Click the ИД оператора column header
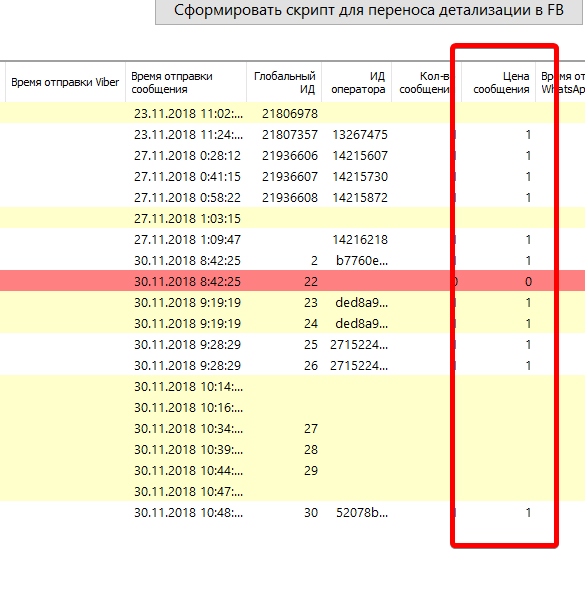This screenshot has height=601, width=585. pos(357,82)
